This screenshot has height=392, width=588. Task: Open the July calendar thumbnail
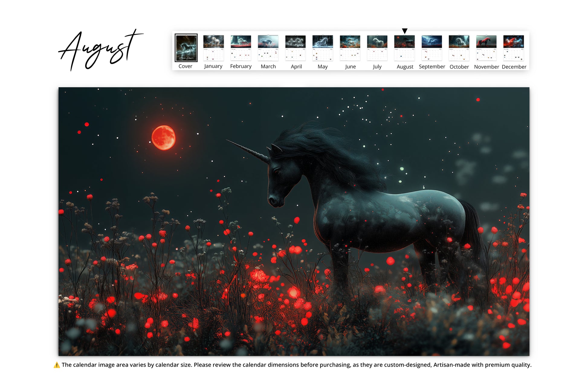pyautogui.click(x=377, y=48)
